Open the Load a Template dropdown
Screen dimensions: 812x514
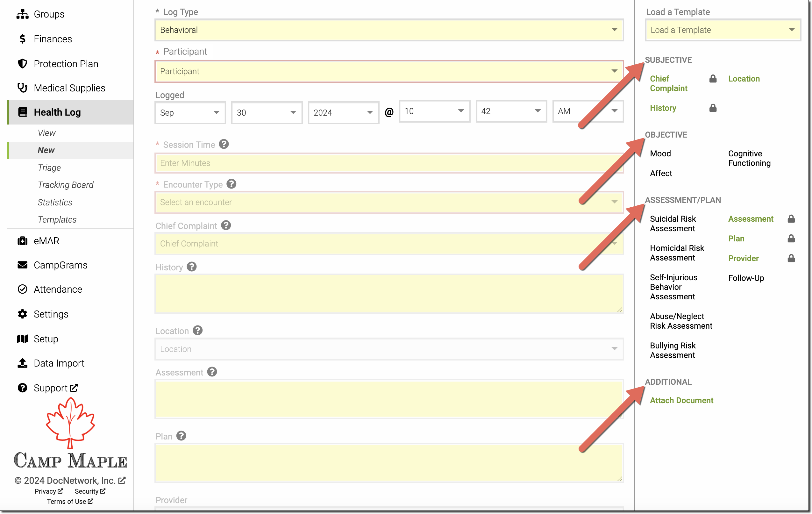tap(722, 30)
